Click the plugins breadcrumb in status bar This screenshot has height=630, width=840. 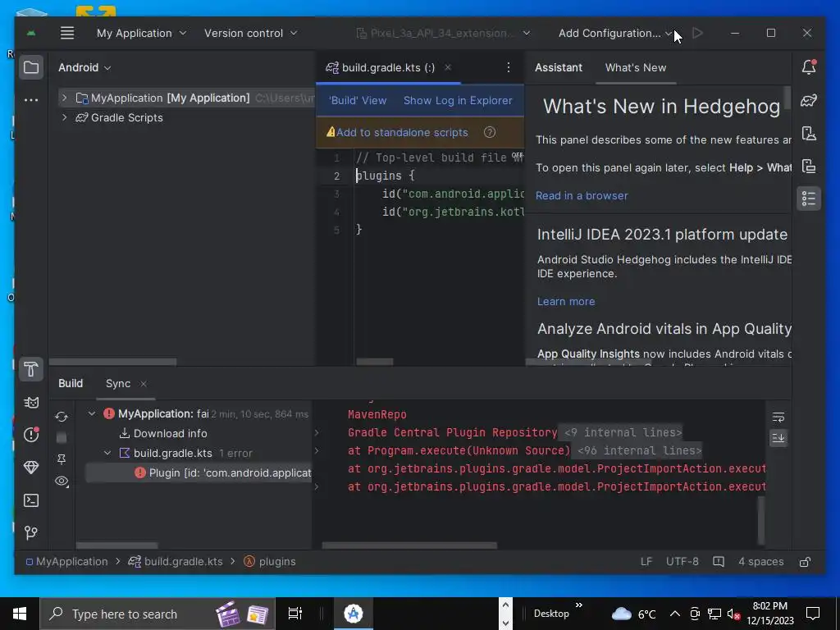pyautogui.click(x=270, y=561)
